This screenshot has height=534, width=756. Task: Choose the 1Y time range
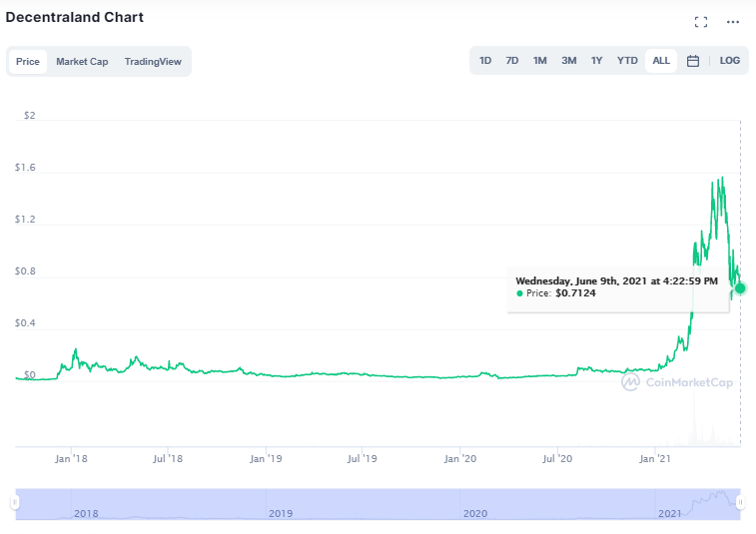pos(596,61)
